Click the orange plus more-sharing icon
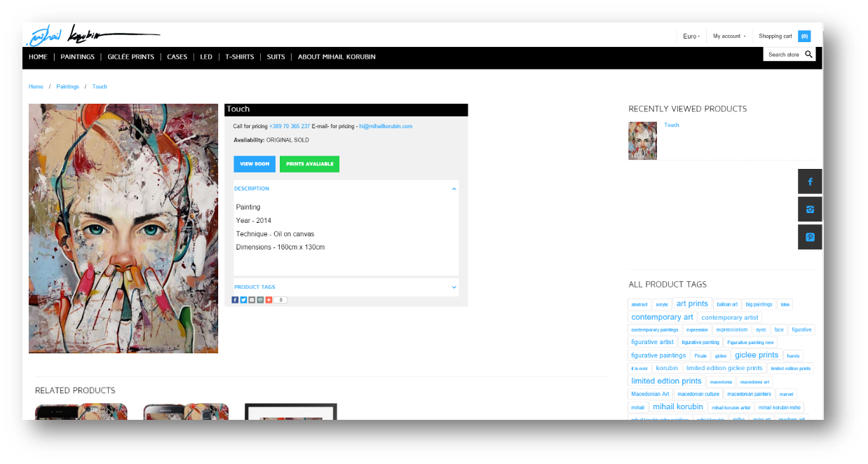Screen dimensions: 868x464 (x=269, y=300)
